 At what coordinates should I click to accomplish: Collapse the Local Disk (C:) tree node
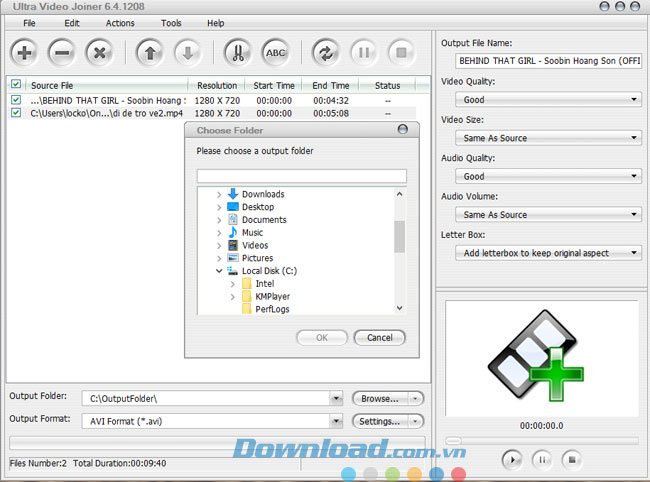[219, 271]
